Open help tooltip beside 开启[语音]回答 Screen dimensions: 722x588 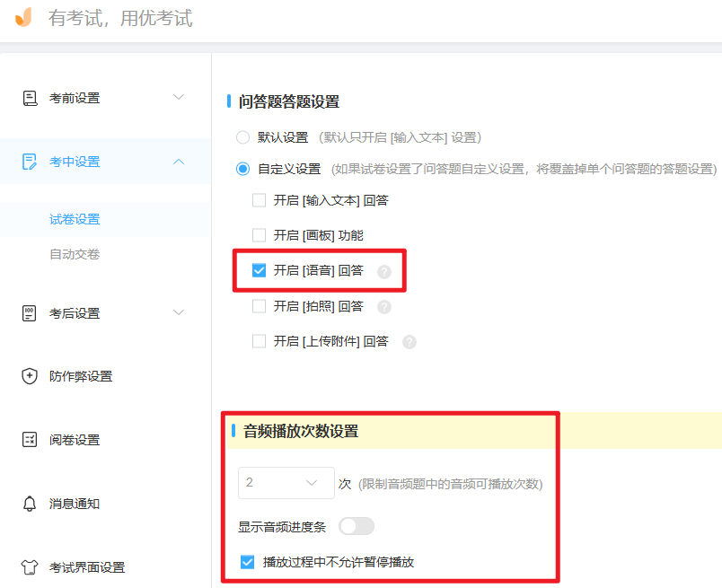click(x=386, y=270)
